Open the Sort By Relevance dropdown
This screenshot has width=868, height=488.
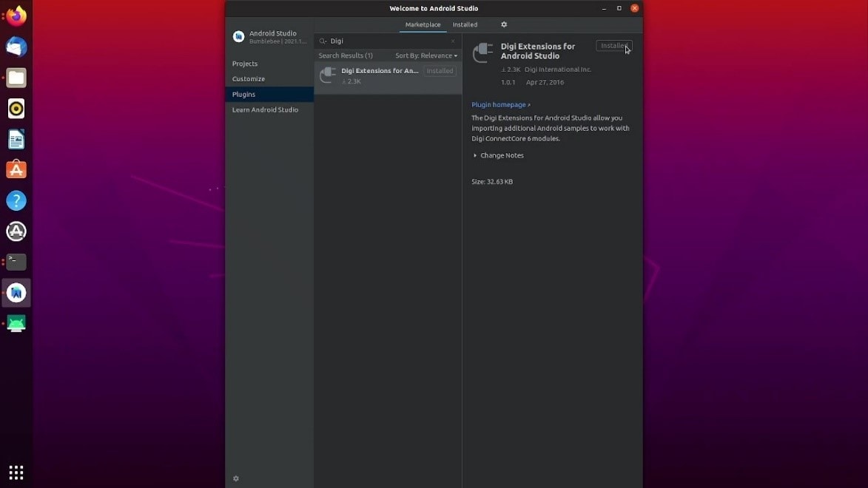point(426,55)
